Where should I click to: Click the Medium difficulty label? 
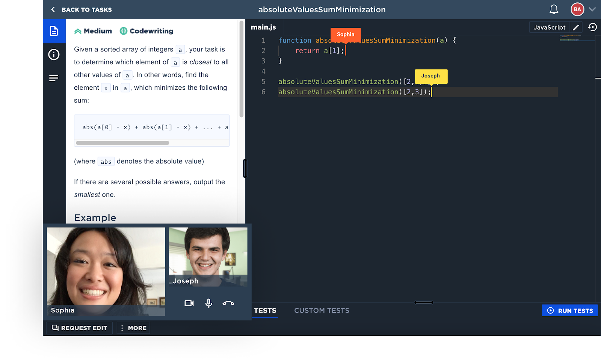(98, 31)
